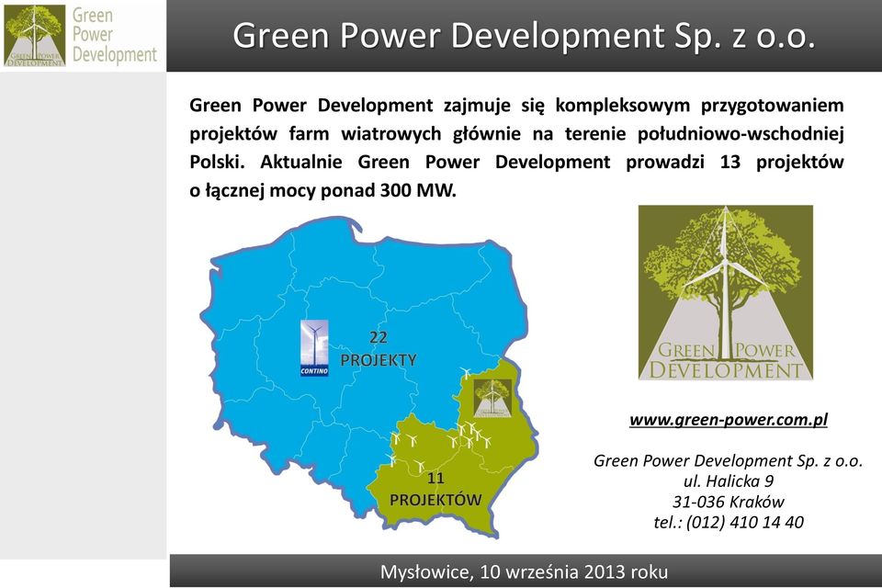Image resolution: width=882 pixels, height=588 pixels.
Task: Click the footer text "Mysłowice, 10 września 2013 roku"
Action: tap(524, 571)
